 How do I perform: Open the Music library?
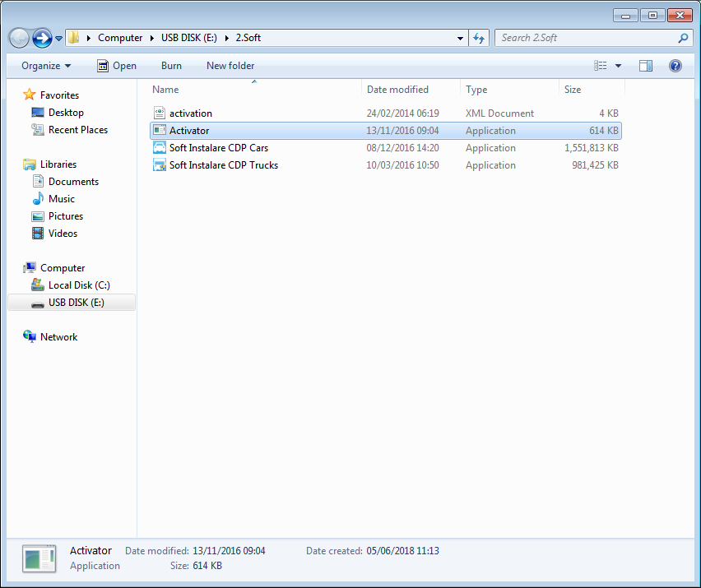click(61, 199)
